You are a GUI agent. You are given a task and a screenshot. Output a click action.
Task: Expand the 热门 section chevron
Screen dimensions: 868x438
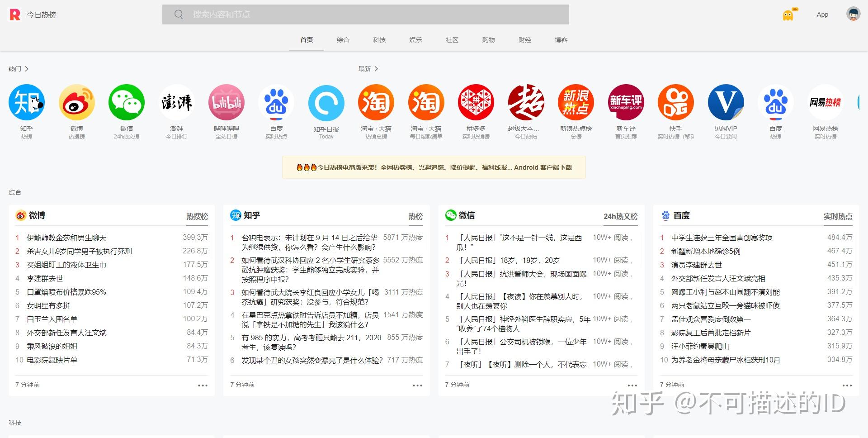(27, 69)
